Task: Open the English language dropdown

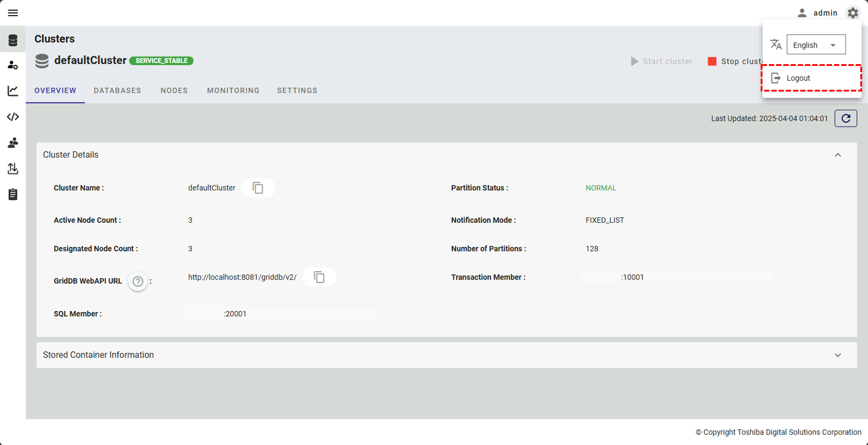Action: 816,45
